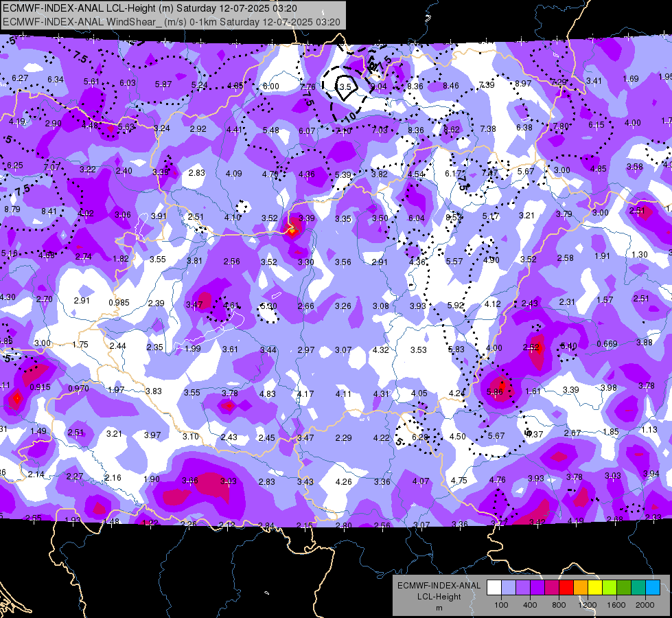
Task: Click the map value 5.67 near bottom
Action: pos(496,436)
